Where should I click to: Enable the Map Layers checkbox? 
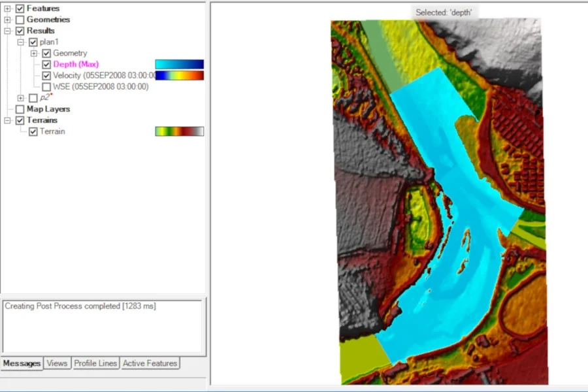click(20, 109)
